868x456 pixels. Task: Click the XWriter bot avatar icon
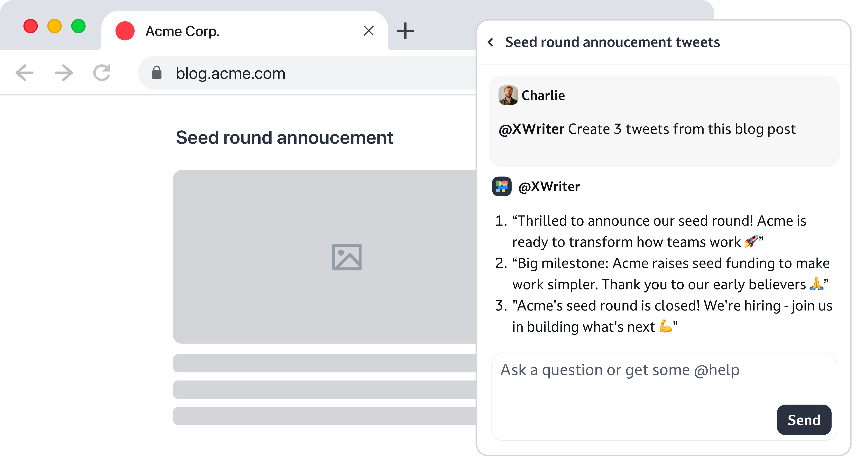502,186
